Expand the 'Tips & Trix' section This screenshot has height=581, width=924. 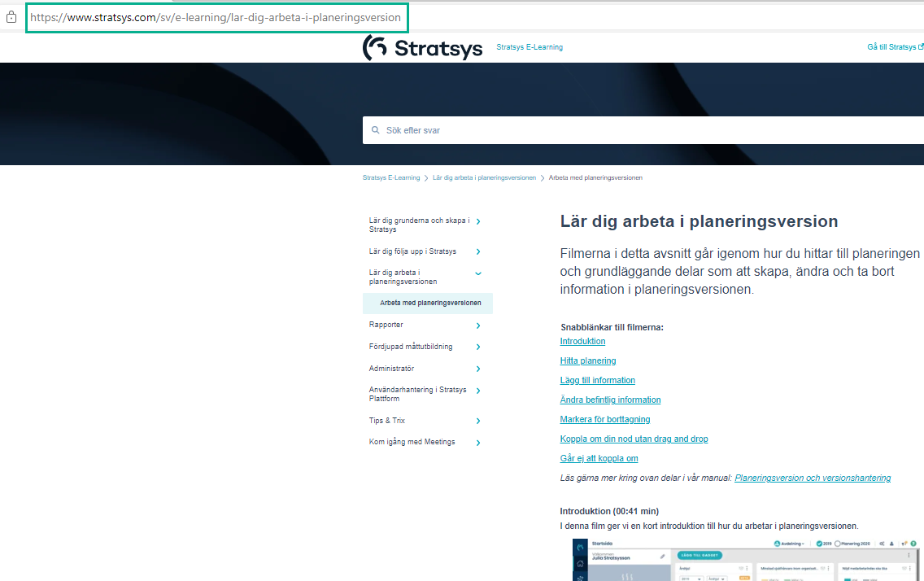coord(477,422)
